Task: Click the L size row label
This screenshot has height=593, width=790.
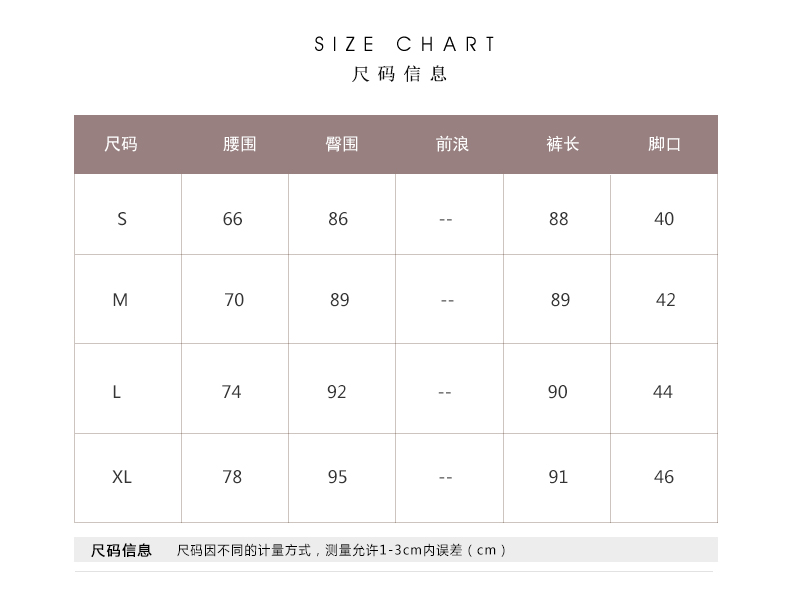Action: pyautogui.click(x=116, y=392)
